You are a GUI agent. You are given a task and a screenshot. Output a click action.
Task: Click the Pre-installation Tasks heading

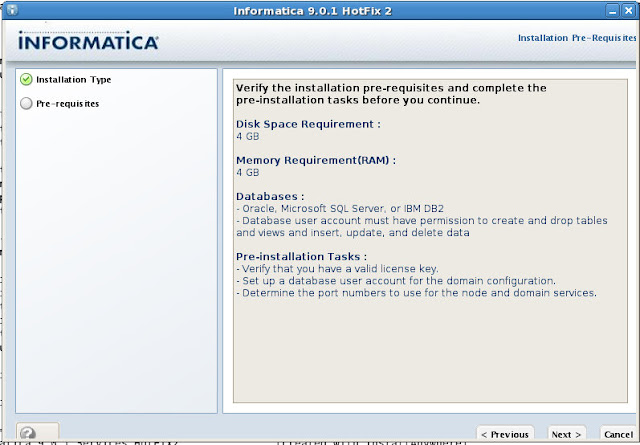(x=301, y=256)
